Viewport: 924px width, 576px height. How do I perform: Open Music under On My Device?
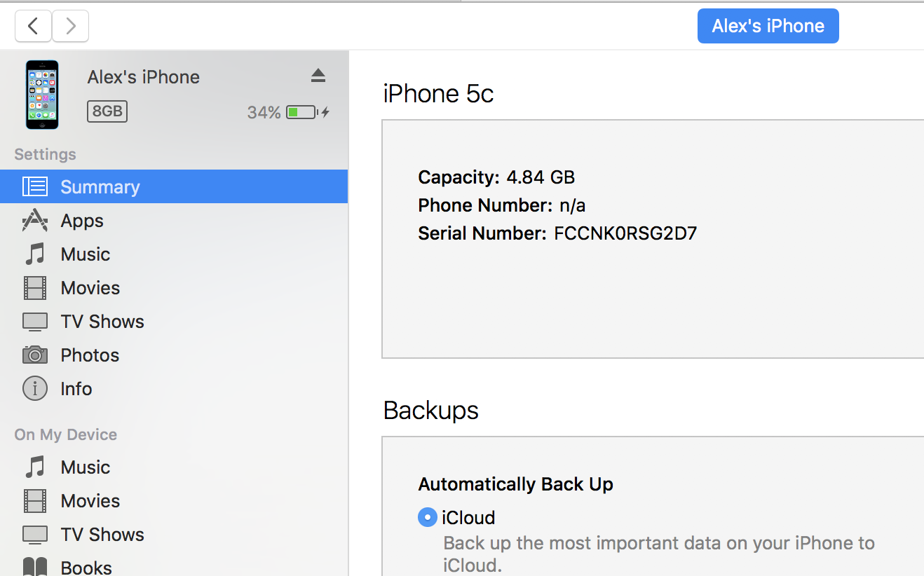pos(85,467)
